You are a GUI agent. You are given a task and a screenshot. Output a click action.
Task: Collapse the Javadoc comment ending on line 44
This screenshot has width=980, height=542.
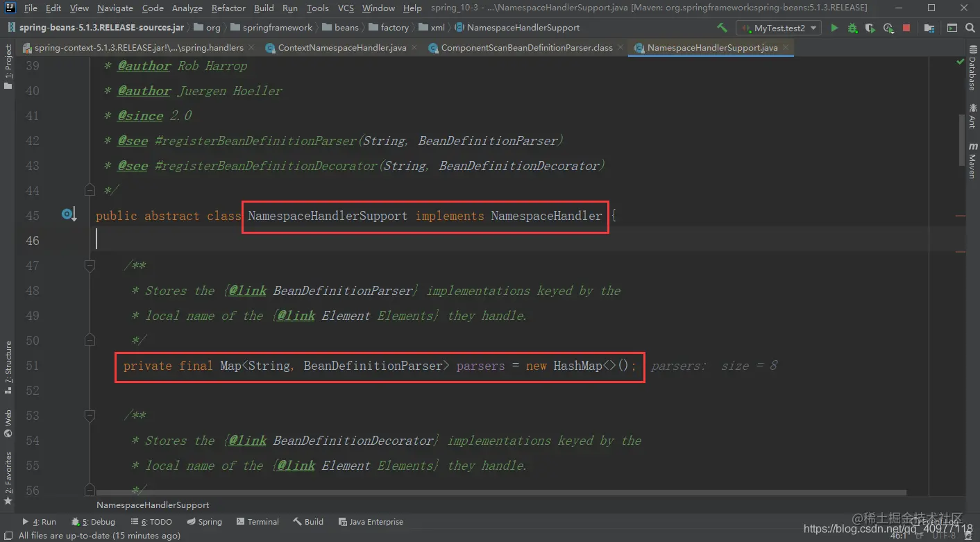pyautogui.click(x=90, y=190)
